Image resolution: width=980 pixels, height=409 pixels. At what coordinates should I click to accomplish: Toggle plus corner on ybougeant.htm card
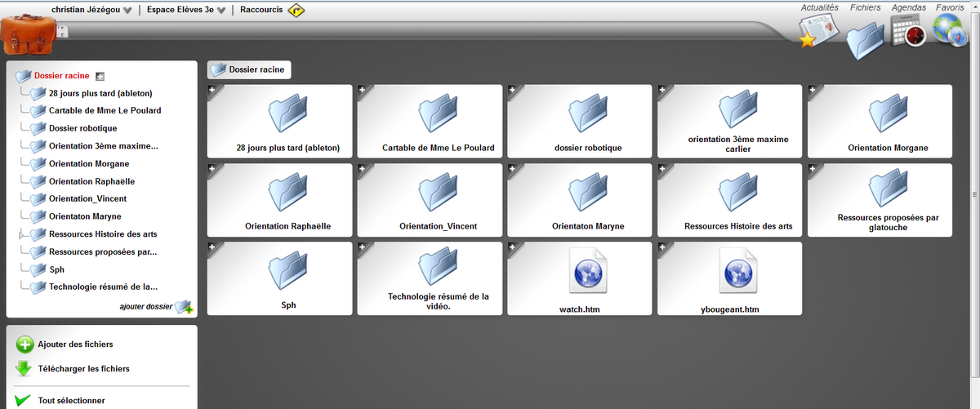pyautogui.click(x=664, y=247)
